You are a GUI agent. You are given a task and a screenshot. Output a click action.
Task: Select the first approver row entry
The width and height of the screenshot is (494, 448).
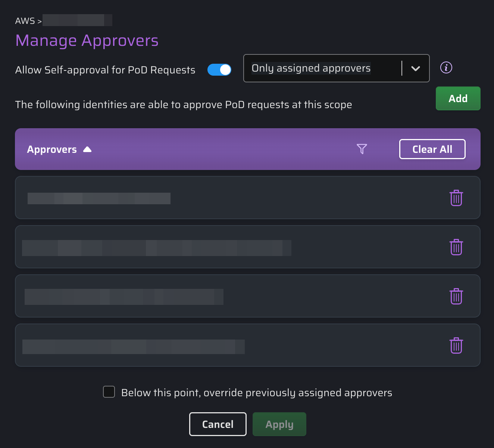click(99, 198)
